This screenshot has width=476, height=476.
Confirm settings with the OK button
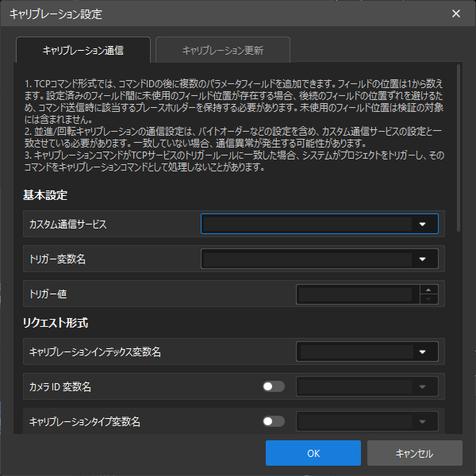[x=313, y=453]
